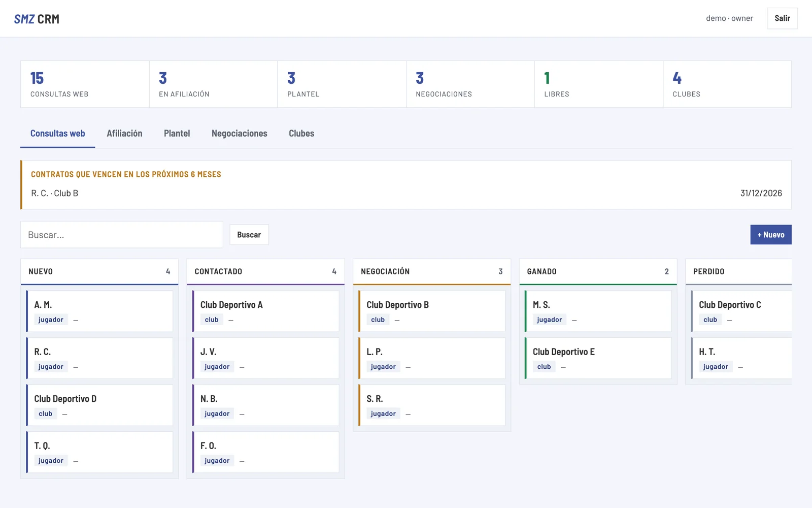Create a new entry with + Nuevo
This screenshot has height=508, width=812.
point(771,235)
